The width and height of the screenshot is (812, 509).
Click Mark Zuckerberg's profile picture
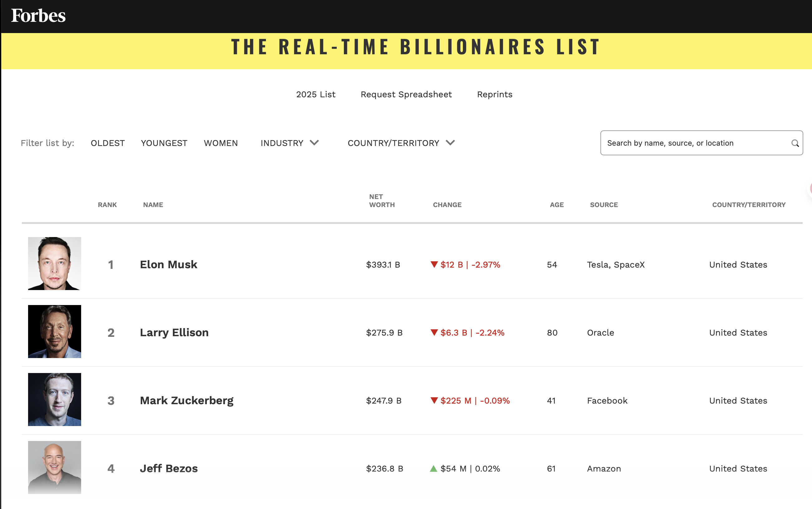coord(54,400)
